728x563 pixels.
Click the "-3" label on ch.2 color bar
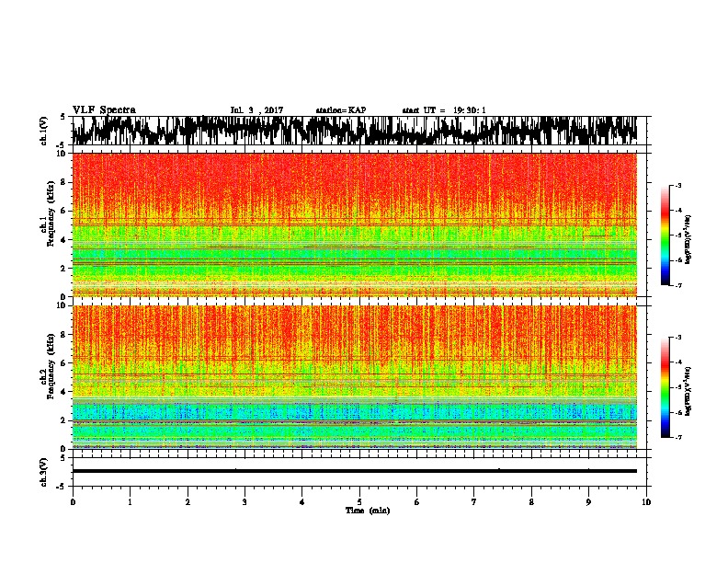pyautogui.click(x=677, y=338)
